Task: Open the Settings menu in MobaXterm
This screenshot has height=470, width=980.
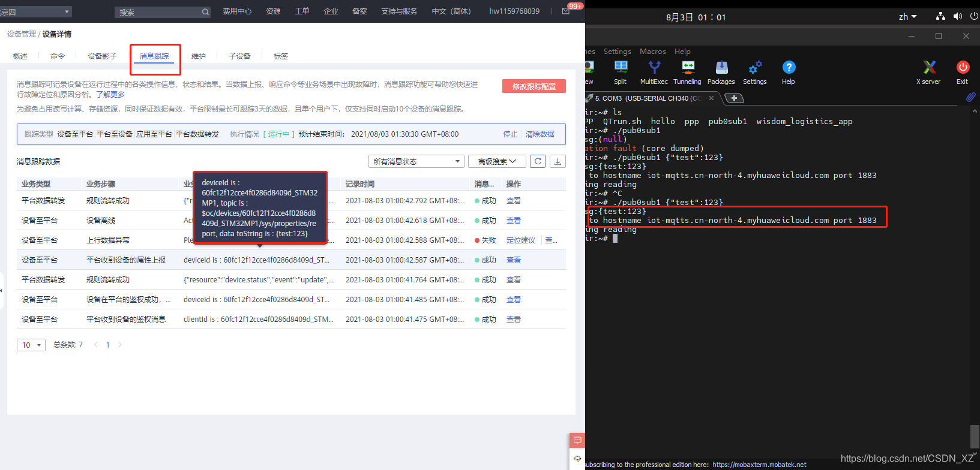Action: [617, 52]
